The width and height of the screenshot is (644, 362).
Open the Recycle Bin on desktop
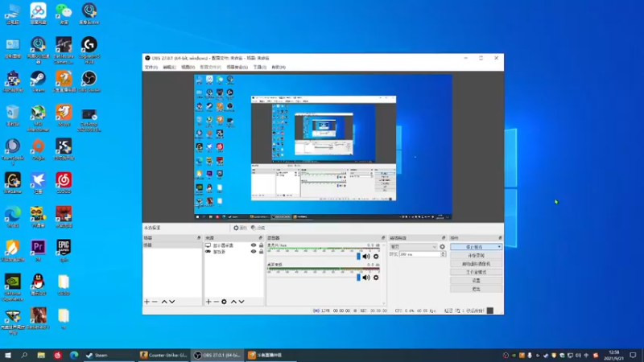coord(13,115)
